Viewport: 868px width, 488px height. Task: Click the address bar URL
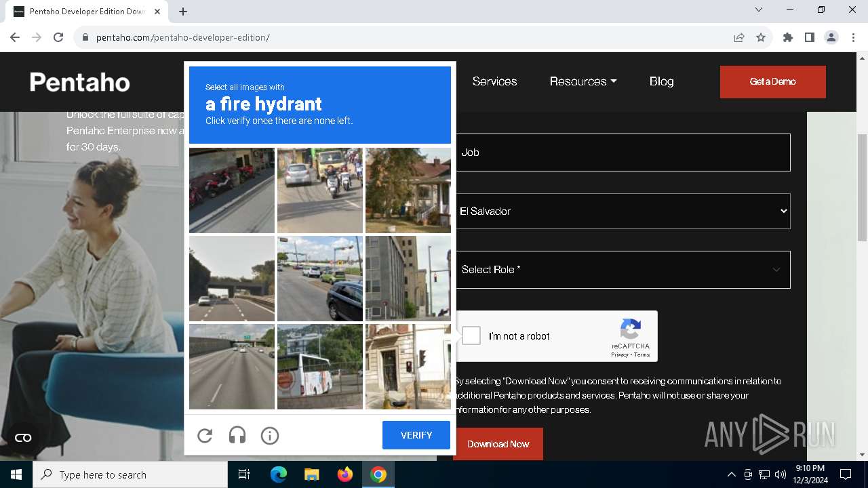(x=183, y=37)
